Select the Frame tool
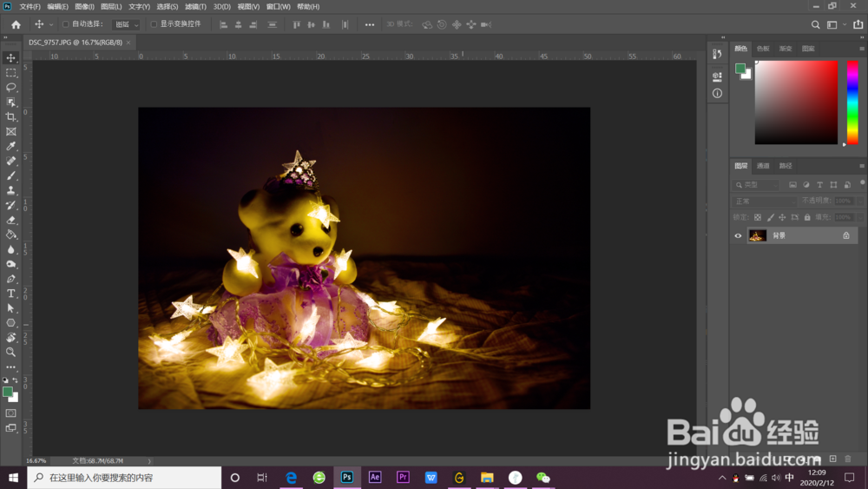 10,132
